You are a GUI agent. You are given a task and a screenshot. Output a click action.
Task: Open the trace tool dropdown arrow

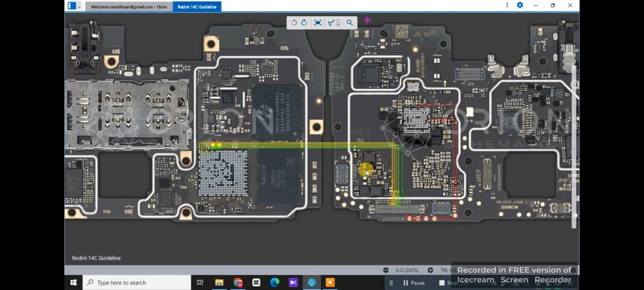point(339,23)
